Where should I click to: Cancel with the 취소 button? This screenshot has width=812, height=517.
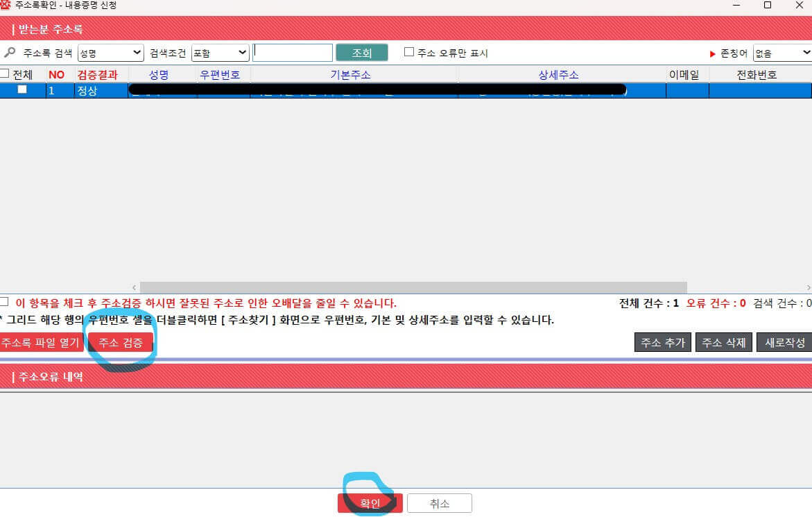(x=439, y=503)
